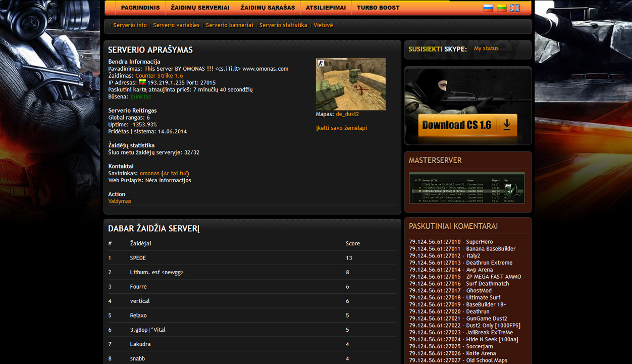This screenshot has width=632, height=364.
Task: Switch site language to English flag
Action: pos(515,8)
